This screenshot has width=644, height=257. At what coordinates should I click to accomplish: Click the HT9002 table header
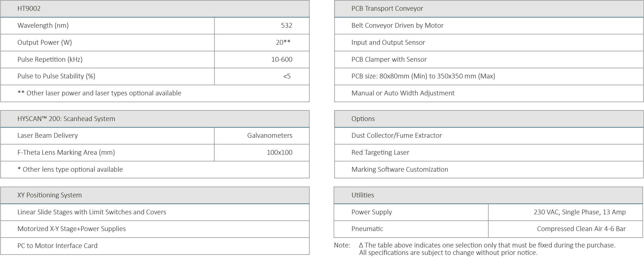29,9
